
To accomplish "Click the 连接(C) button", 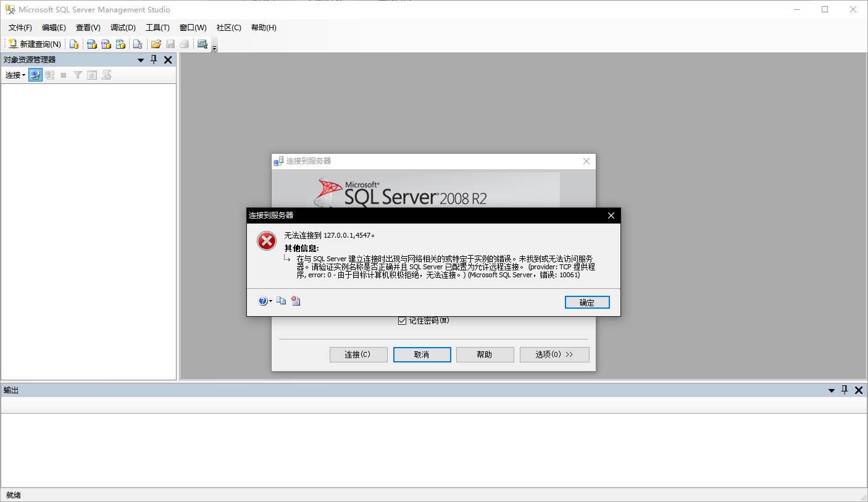I will [x=358, y=354].
